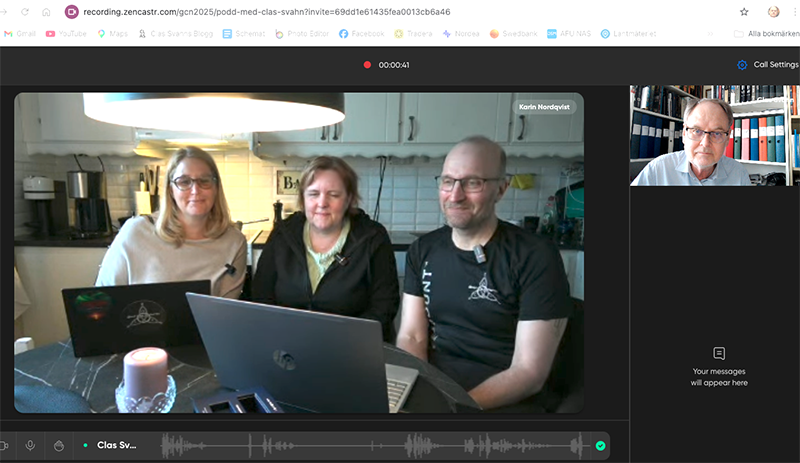
Task: Go to browser home page
Action: [x=46, y=12]
